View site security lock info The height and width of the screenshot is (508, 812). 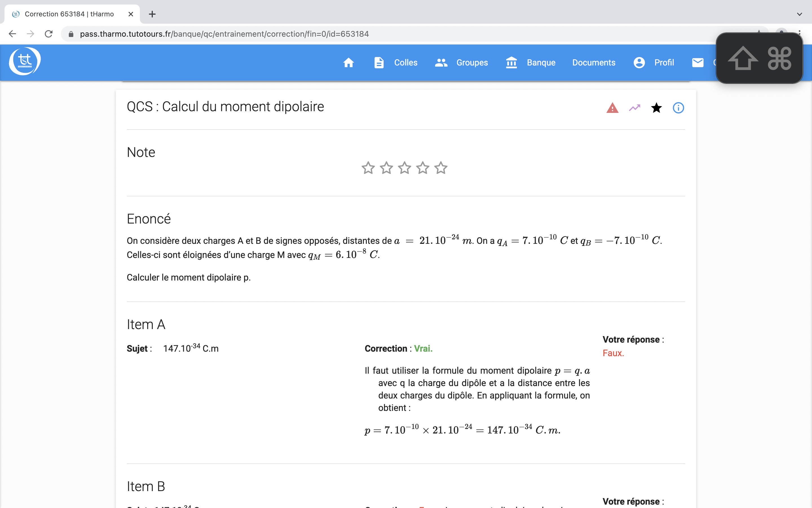pyautogui.click(x=71, y=34)
